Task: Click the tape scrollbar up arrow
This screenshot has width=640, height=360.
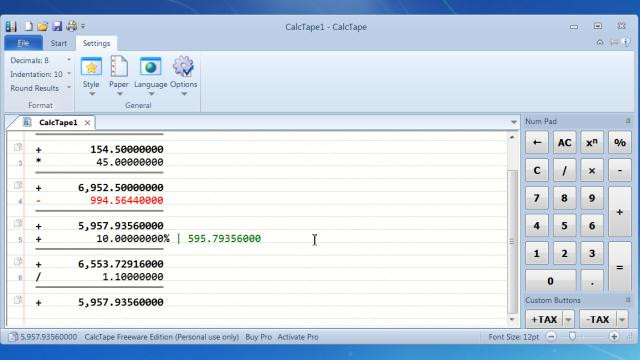Action: pos(512,138)
